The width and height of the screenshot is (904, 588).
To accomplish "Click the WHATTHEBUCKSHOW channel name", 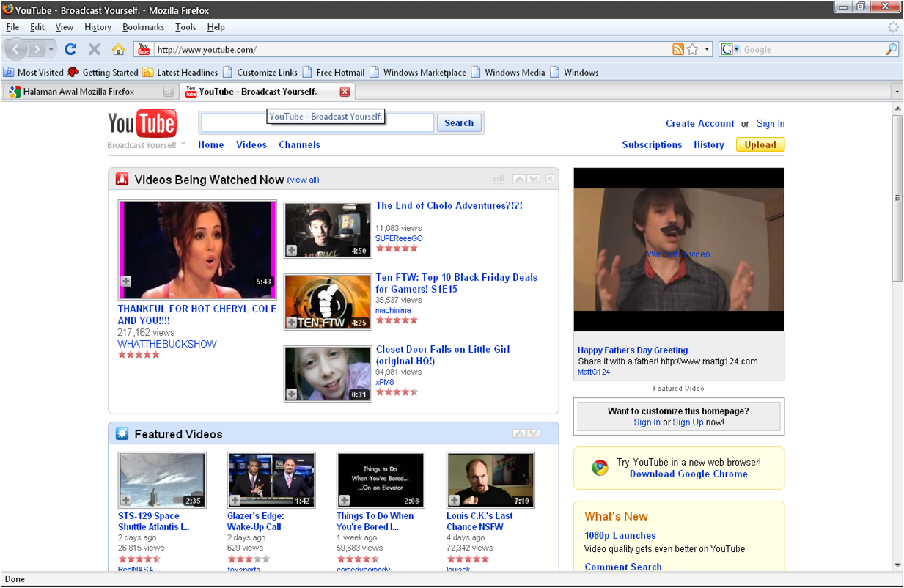I will click(167, 344).
